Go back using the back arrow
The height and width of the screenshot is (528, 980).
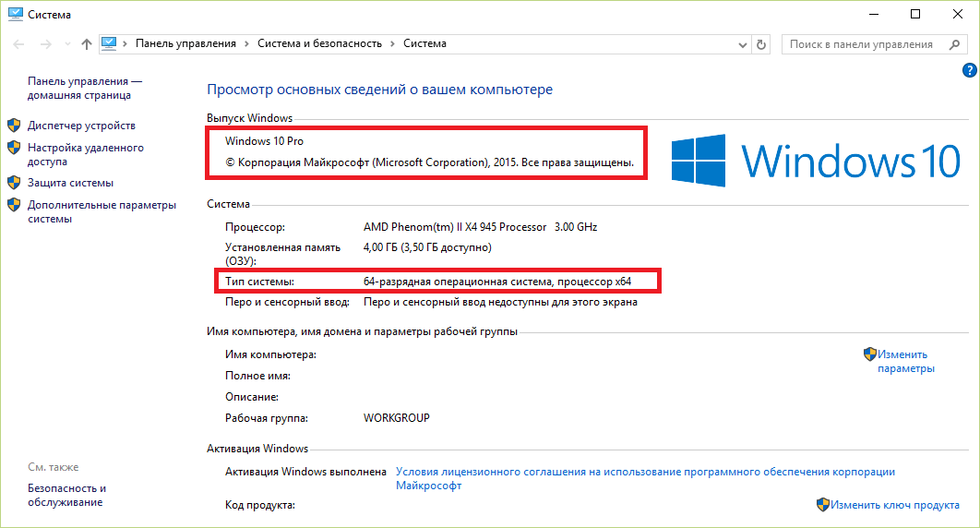(x=18, y=44)
